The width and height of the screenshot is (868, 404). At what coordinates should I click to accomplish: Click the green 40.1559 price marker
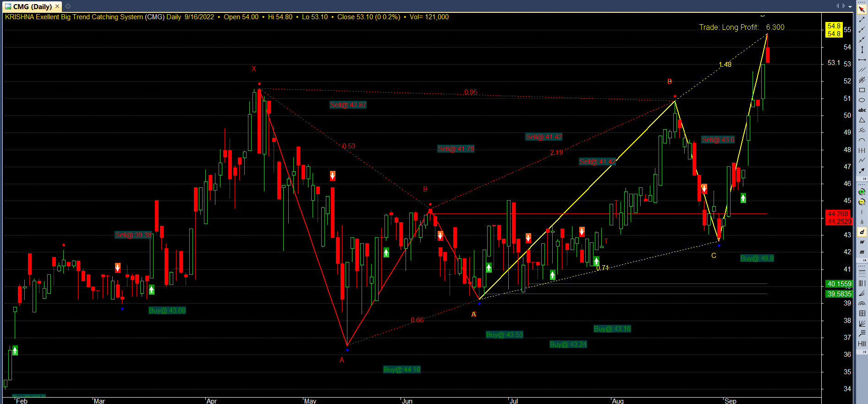[x=840, y=284]
